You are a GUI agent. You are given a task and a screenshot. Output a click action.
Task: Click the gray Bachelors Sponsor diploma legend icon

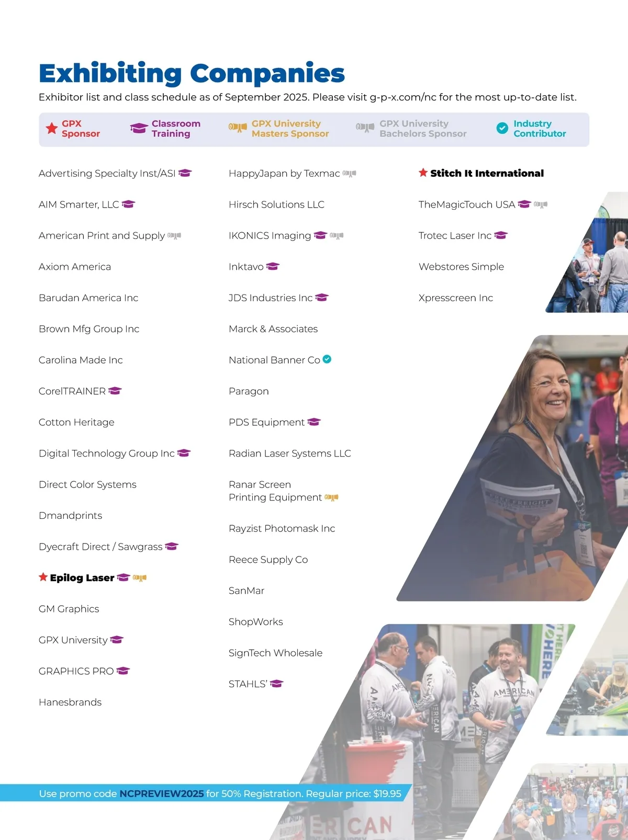pos(365,128)
